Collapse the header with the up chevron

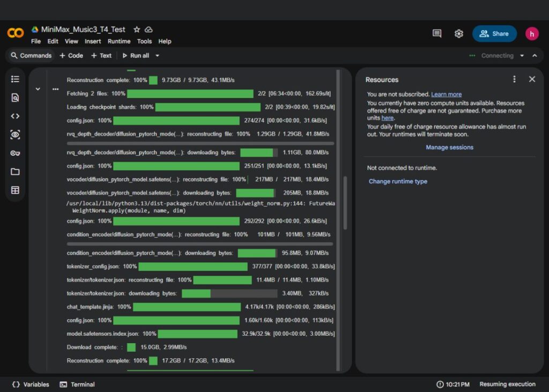point(535,56)
